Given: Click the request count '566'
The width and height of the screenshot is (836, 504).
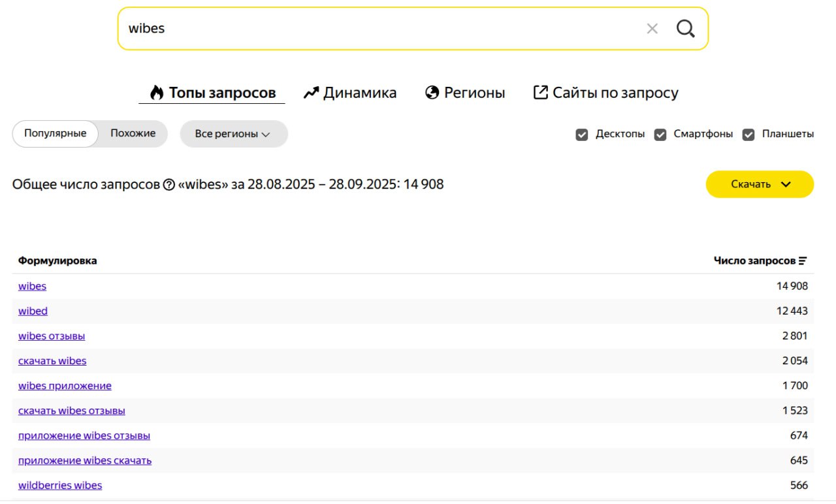Looking at the screenshot, I should coord(799,485).
